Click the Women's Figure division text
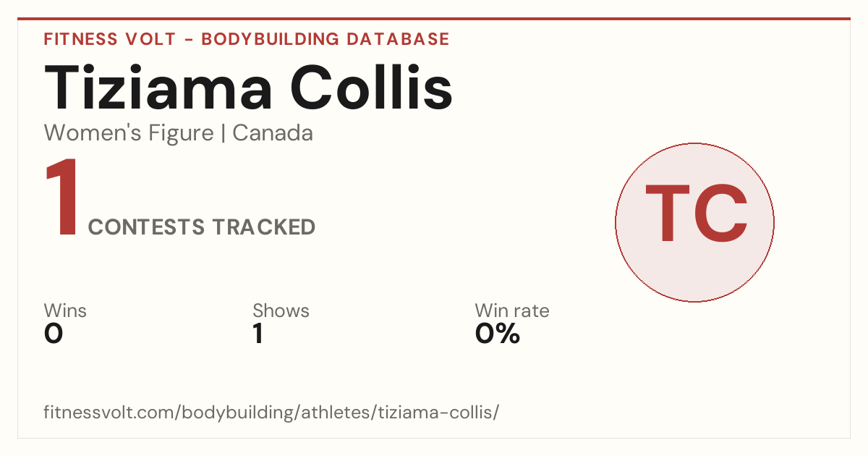The height and width of the screenshot is (456, 868). click(129, 133)
